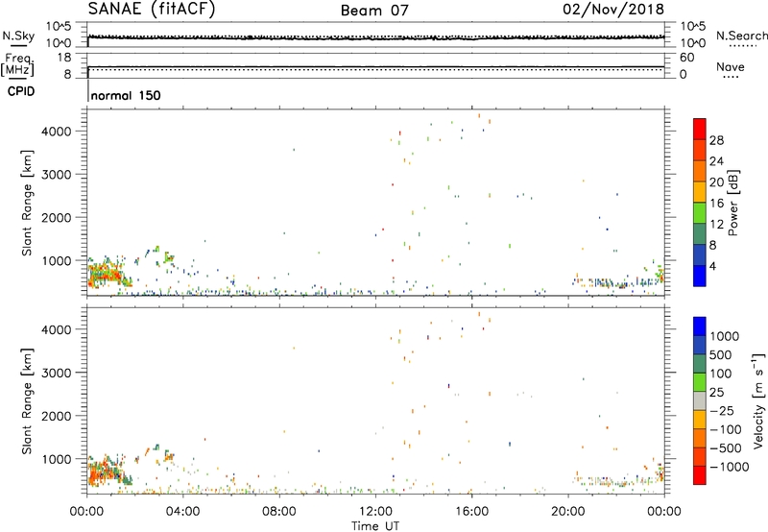Select the 'Freq. [MHz]' axis label
Viewport: 768px width, 532px height.
coord(19,64)
